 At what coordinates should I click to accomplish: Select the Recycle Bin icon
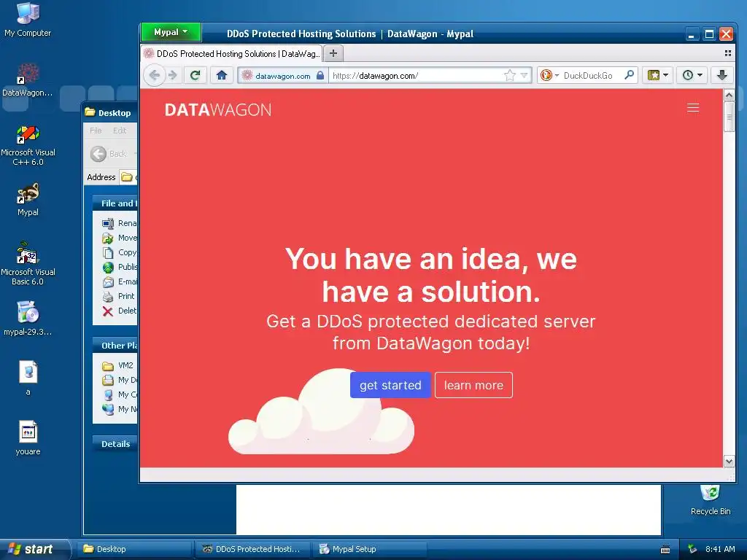711,500
